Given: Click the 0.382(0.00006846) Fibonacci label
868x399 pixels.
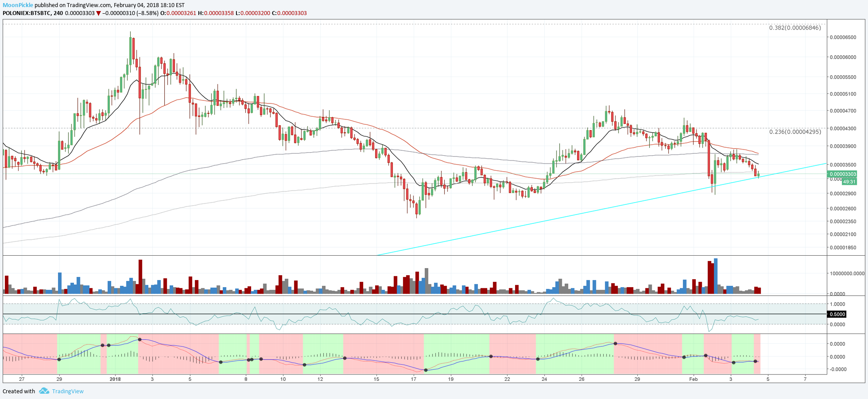Looking at the screenshot, I should [795, 28].
